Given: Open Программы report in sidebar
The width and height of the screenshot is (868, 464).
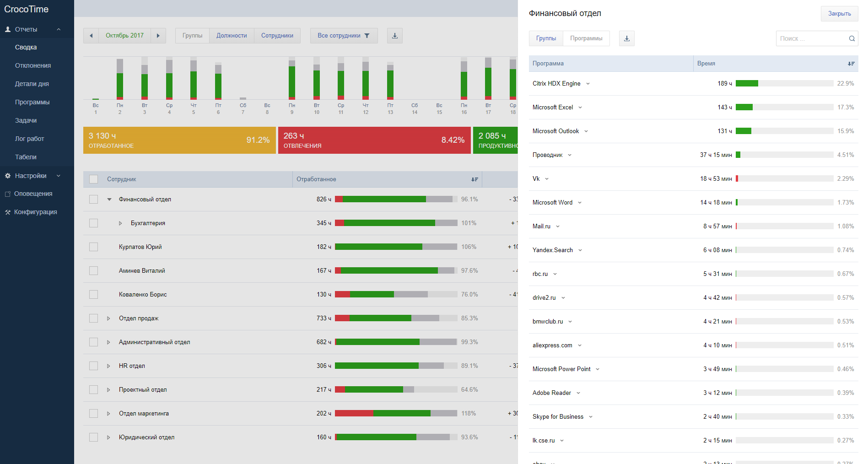Looking at the screenshot, I should tap(32, 103).
